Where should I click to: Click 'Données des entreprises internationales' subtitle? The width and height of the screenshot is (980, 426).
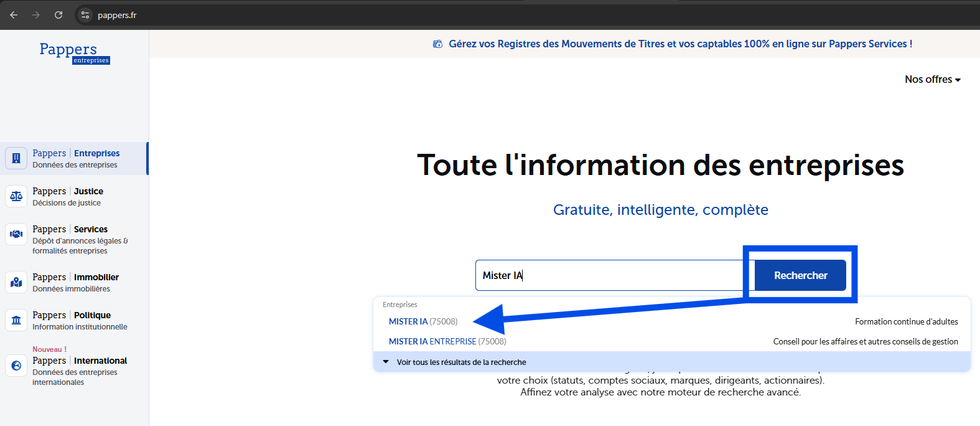(x=75, y=377)
